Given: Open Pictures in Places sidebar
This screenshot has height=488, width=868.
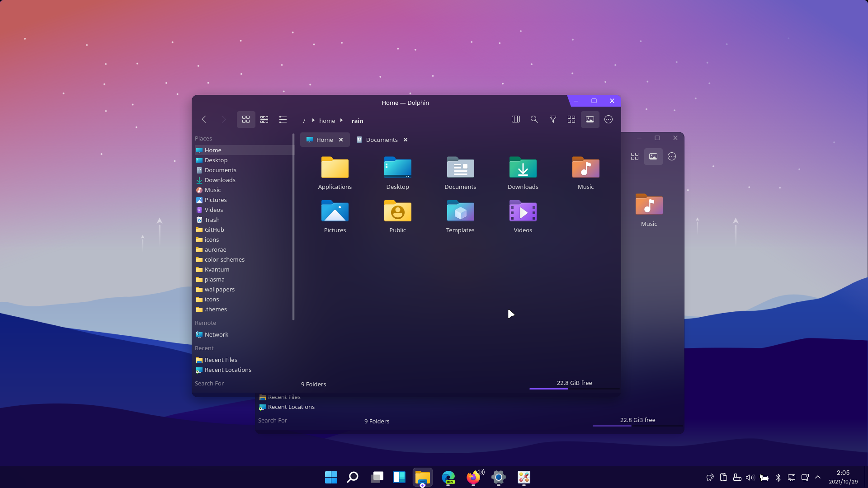Looking at the screenshot, I should pos(244,200).
